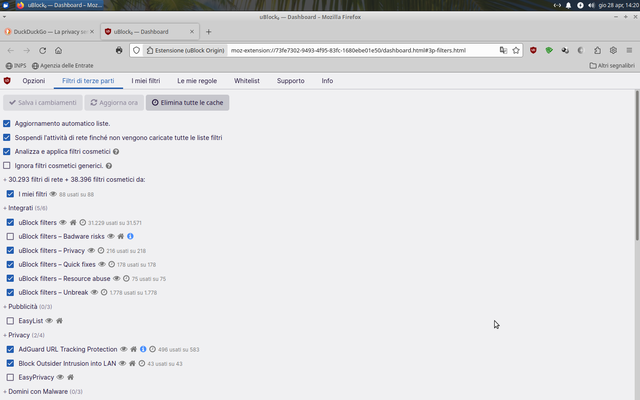
Task: Switch to Le mie regole tab
Action: [197, 81]
